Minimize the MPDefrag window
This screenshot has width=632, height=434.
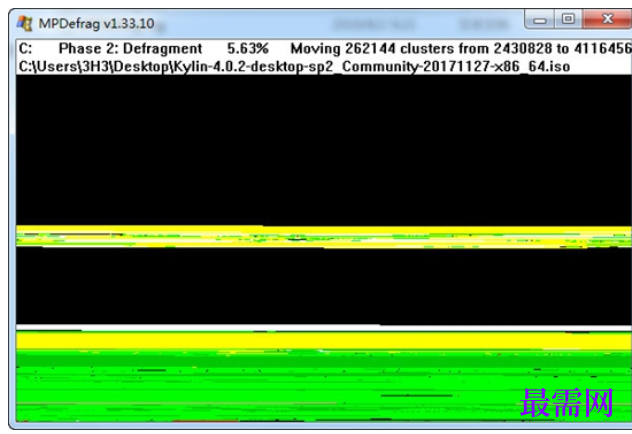tap(540, 19)
